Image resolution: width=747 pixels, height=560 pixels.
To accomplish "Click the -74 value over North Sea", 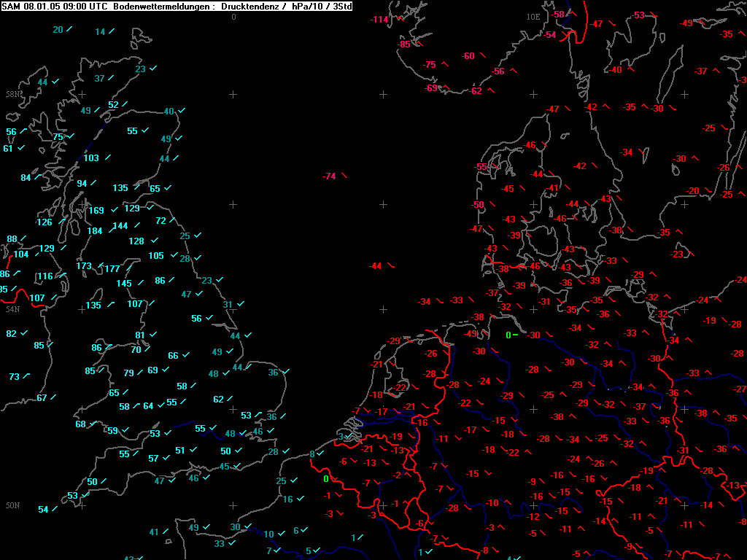I will (329, 176).
